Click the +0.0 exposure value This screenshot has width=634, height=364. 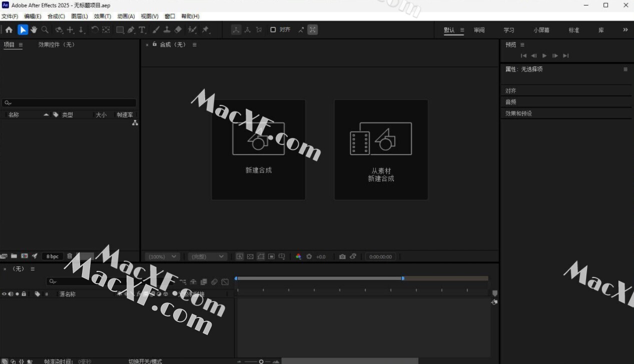pyautogui.click(x=321, y=256)
